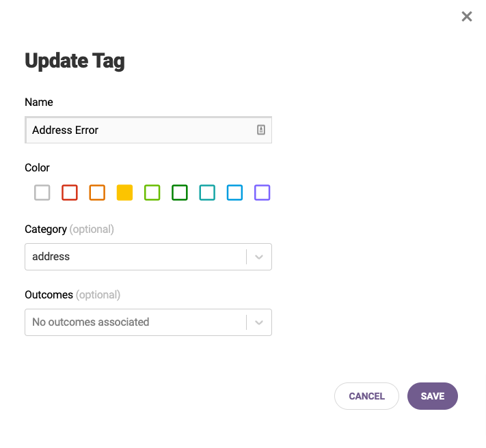This screenshot has width=486, height=448.
Task: Select the filled yellow color swatch
Action: coord(124,193)
